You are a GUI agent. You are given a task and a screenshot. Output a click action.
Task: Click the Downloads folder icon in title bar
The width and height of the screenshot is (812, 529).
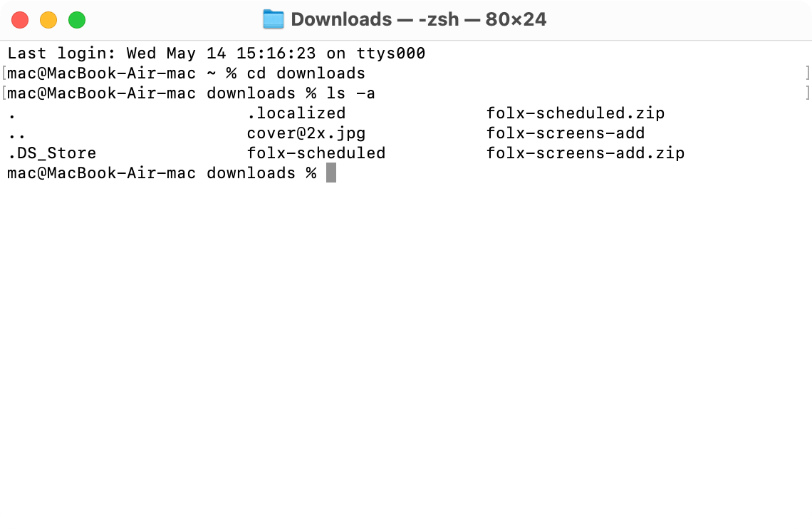[x=274, y=19]
